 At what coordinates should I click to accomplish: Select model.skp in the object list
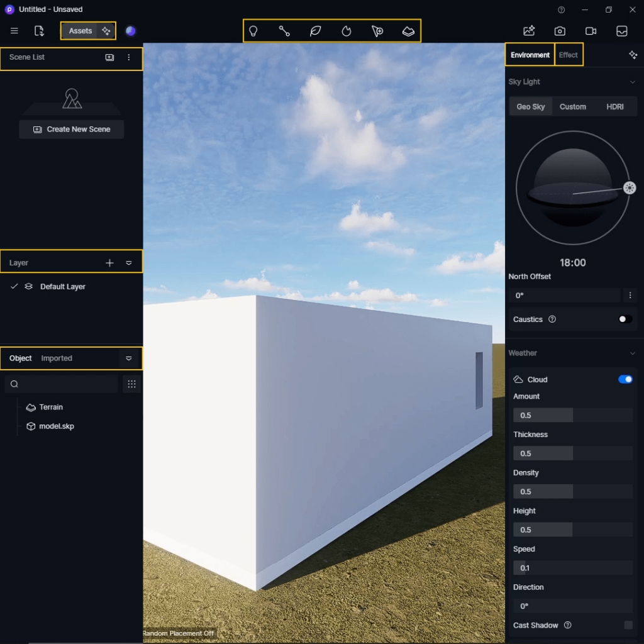tap(56, 426)
